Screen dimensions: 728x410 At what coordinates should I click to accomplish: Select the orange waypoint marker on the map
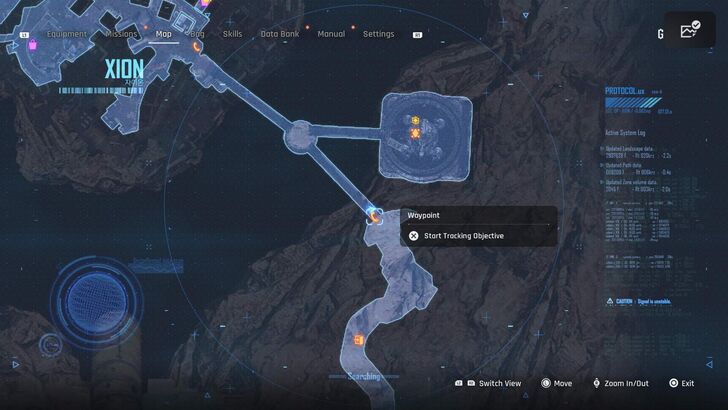(373, 215)
